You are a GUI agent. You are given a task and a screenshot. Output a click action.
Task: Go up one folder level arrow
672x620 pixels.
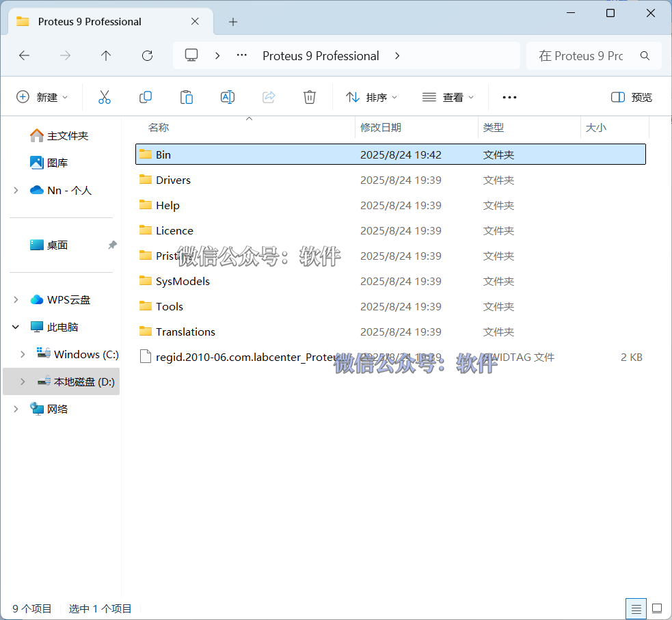coord(106,55)
